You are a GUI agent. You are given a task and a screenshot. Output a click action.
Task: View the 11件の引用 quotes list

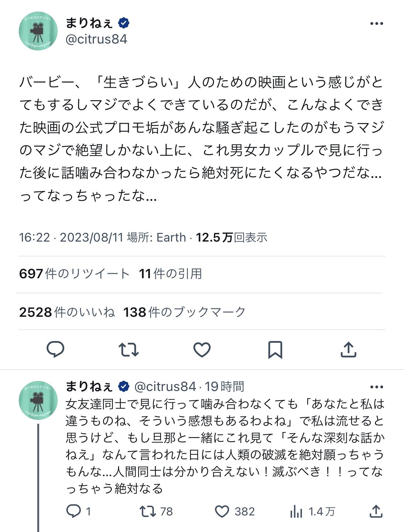pyautogui.click(x=170, y=274)
